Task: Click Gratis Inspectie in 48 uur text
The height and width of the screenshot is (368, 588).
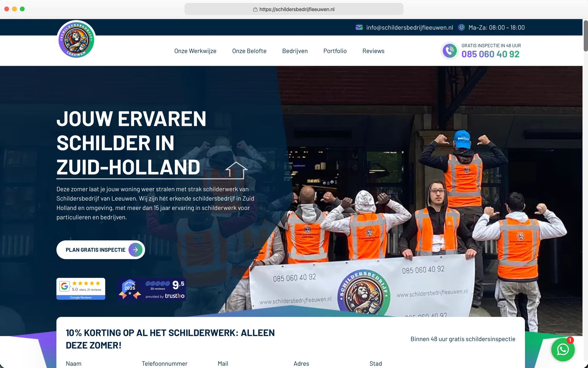Action: click(491, 46)
